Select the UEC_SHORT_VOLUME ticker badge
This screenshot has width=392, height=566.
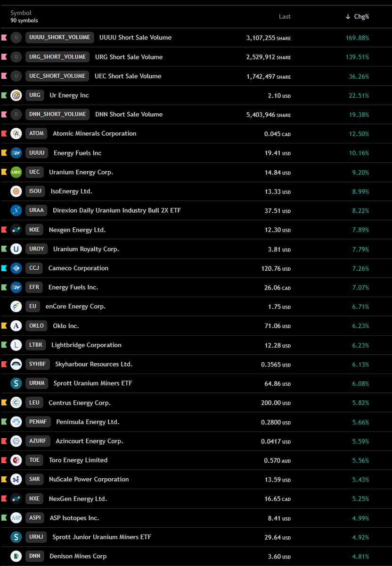click(x=57, y=76)
